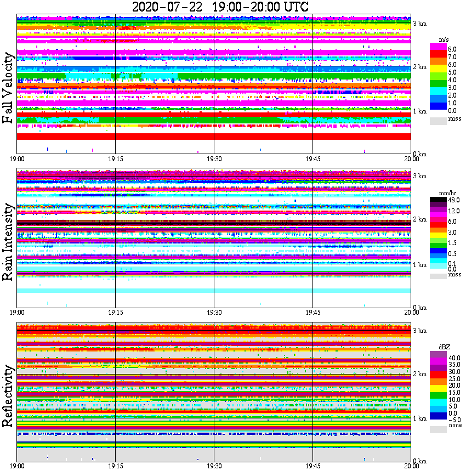Click the '8.0' value in the m/s legend
466x476 pixels.
click(x=452, y=49)
